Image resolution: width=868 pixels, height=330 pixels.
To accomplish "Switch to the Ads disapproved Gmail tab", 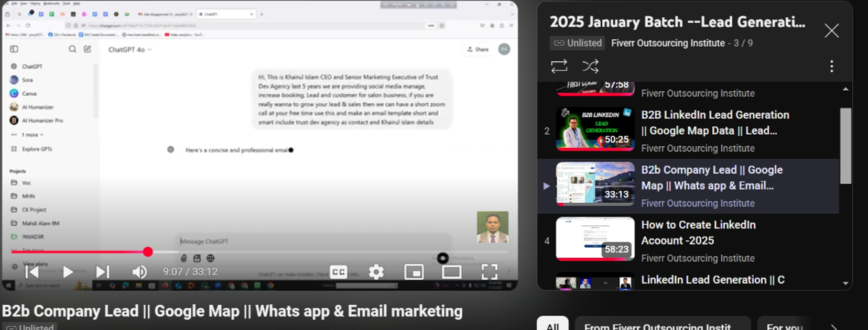I will [165, 14].
